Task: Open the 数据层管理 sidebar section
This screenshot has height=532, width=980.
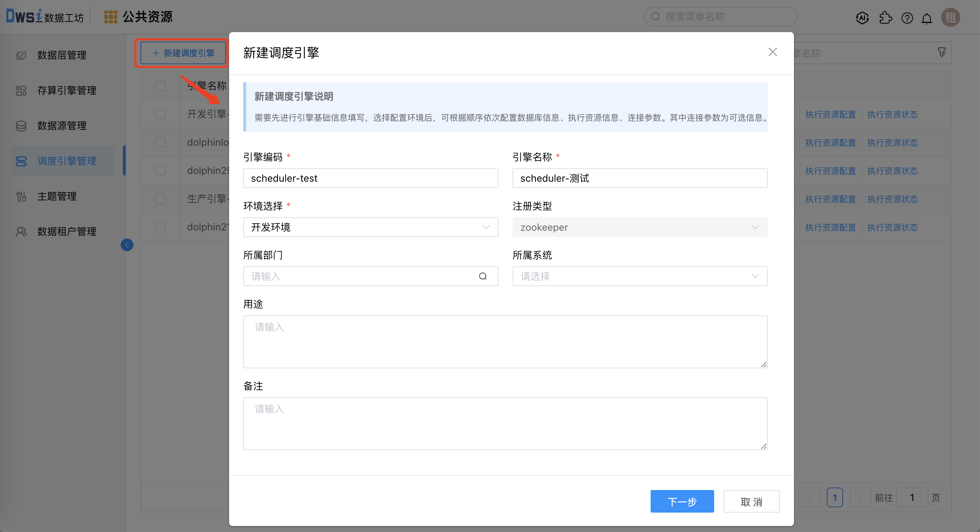Action: click(62, 55)
